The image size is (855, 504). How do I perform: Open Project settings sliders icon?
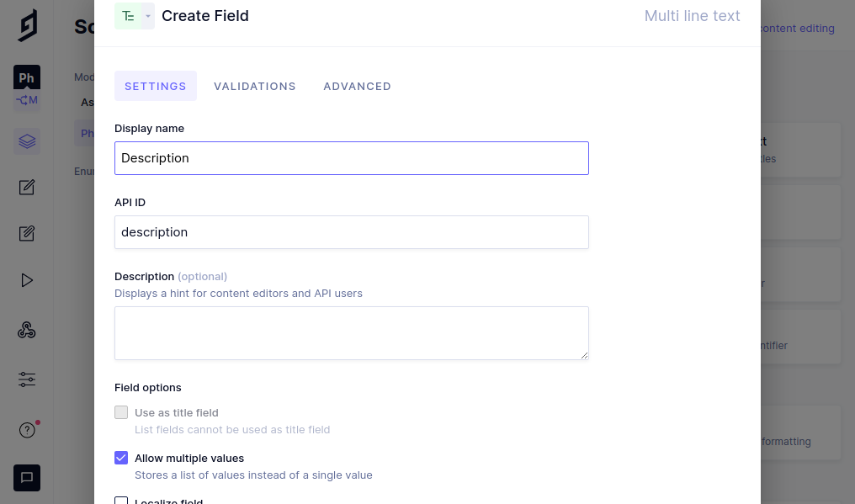(27, 379)
